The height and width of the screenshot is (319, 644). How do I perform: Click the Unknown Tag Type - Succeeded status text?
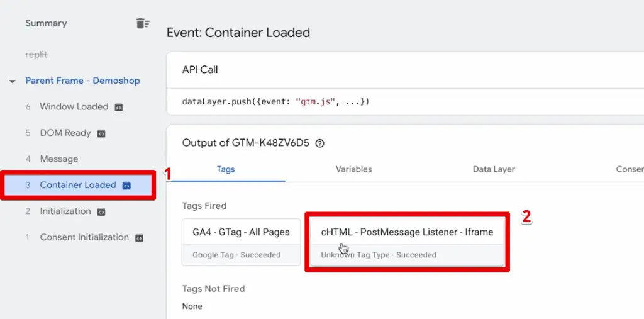[x=379, y=255]
